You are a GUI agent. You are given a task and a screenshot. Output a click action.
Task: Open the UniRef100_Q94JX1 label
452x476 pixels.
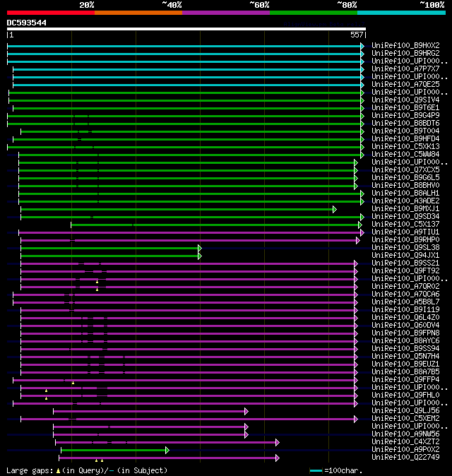[405, 256]
